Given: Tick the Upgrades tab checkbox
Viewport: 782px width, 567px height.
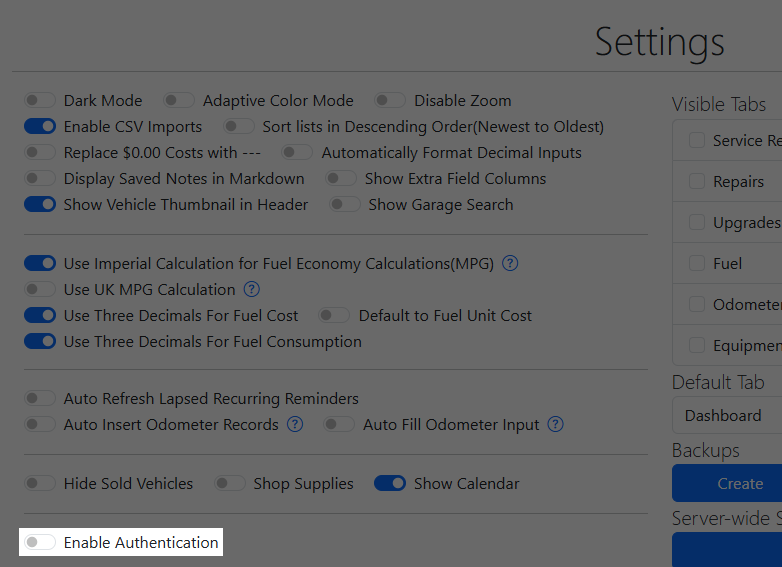Looking at the screenshot, I should click(697, 223).
